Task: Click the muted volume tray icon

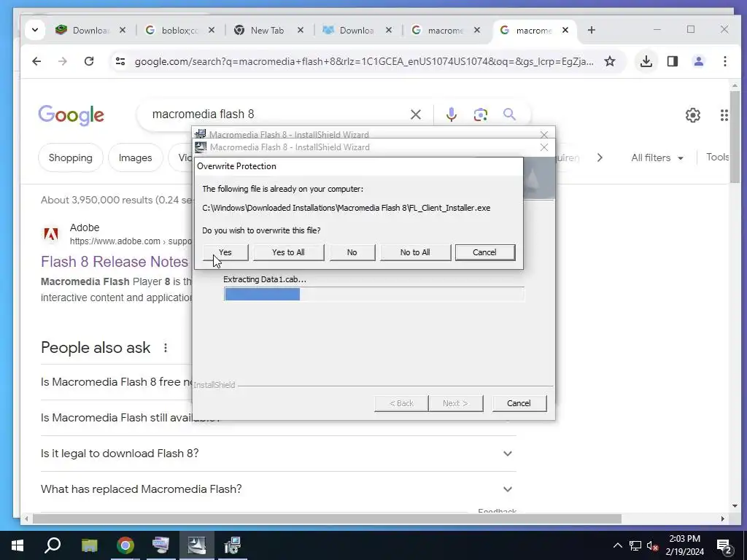Action: pos(653,545)
